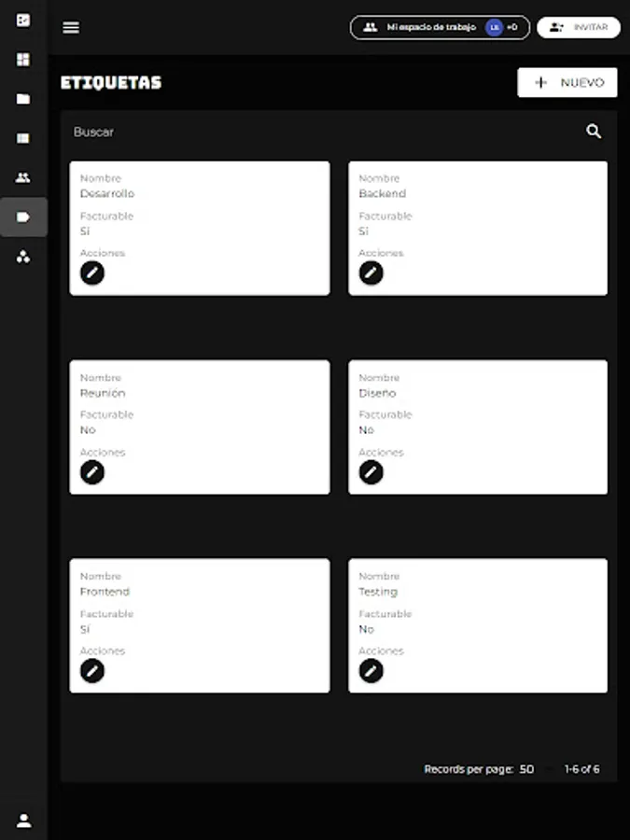Open the projects folder icon in sidebar
The width and height of the screenshot is (630, 840).
coord(23,99)
